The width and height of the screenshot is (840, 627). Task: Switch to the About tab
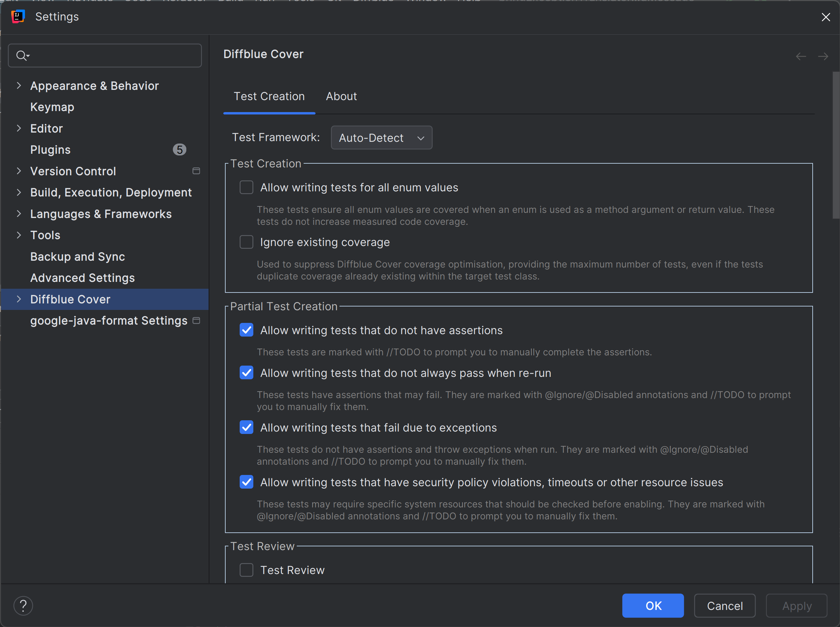coord(341,96)
